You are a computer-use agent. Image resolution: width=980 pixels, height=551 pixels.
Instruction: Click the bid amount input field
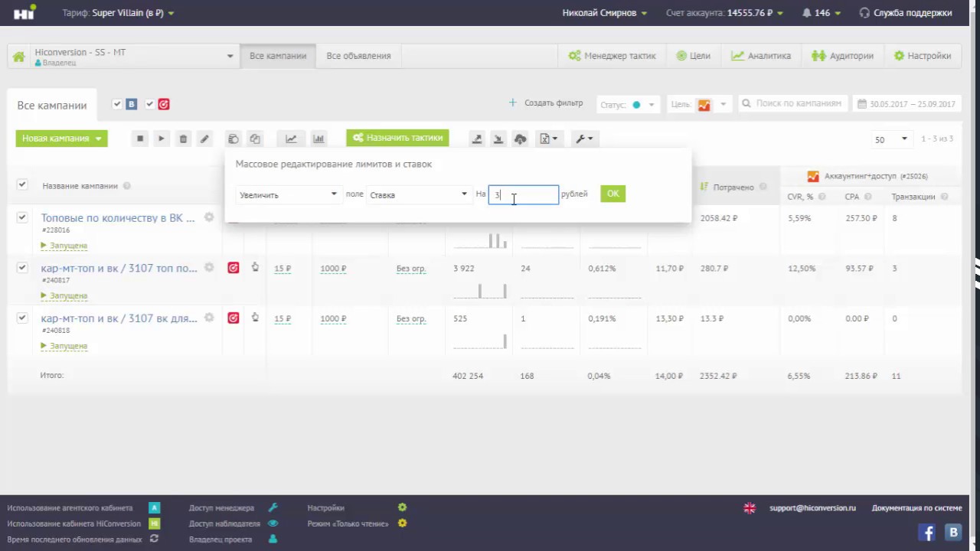(x=524, y=194)
